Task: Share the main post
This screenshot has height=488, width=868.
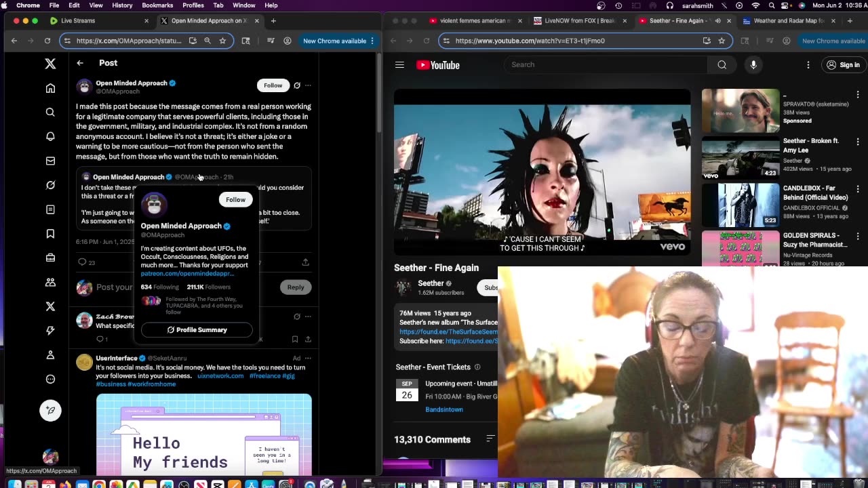Action: [306, 262]
